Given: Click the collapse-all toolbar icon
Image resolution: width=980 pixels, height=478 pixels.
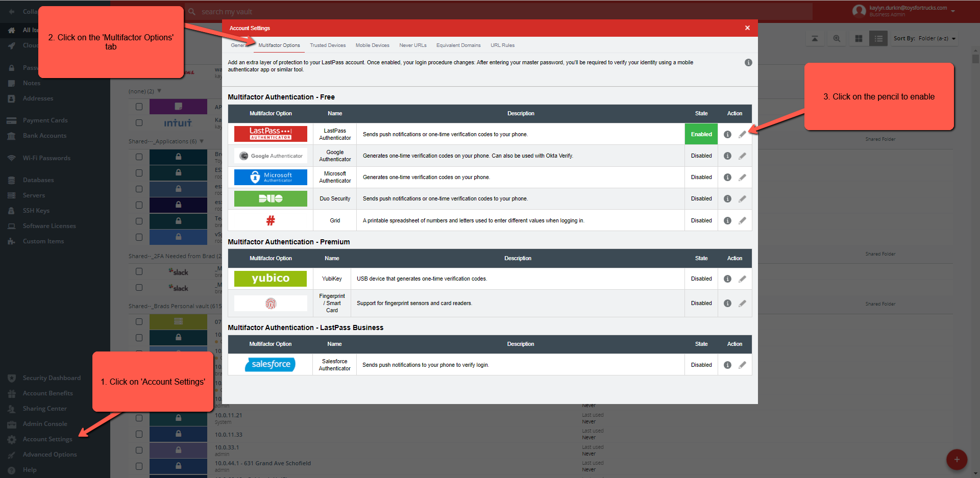Looking at the screenshot, I should [x=815, y=38].
